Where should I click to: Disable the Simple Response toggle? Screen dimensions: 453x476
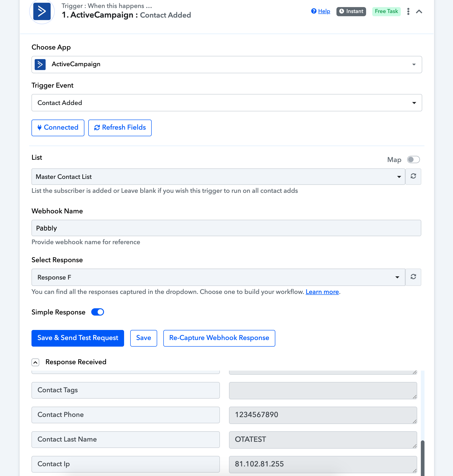click(98, 312)
